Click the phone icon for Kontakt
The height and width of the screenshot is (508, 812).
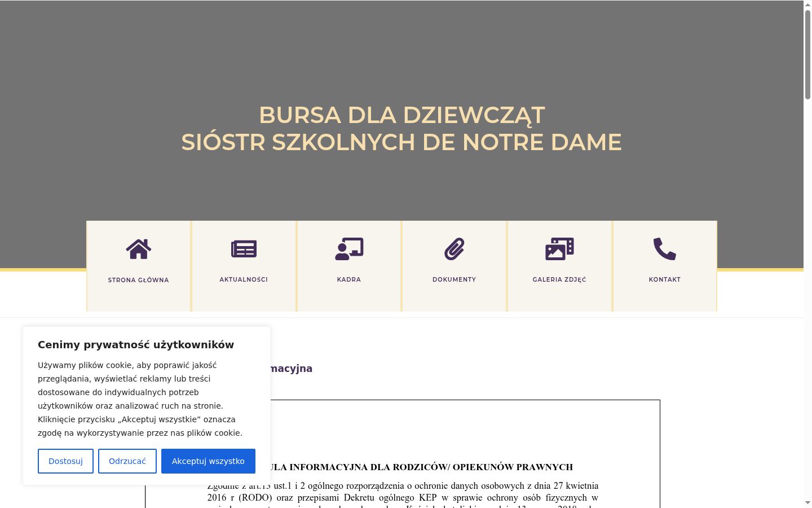pos(665,249)
